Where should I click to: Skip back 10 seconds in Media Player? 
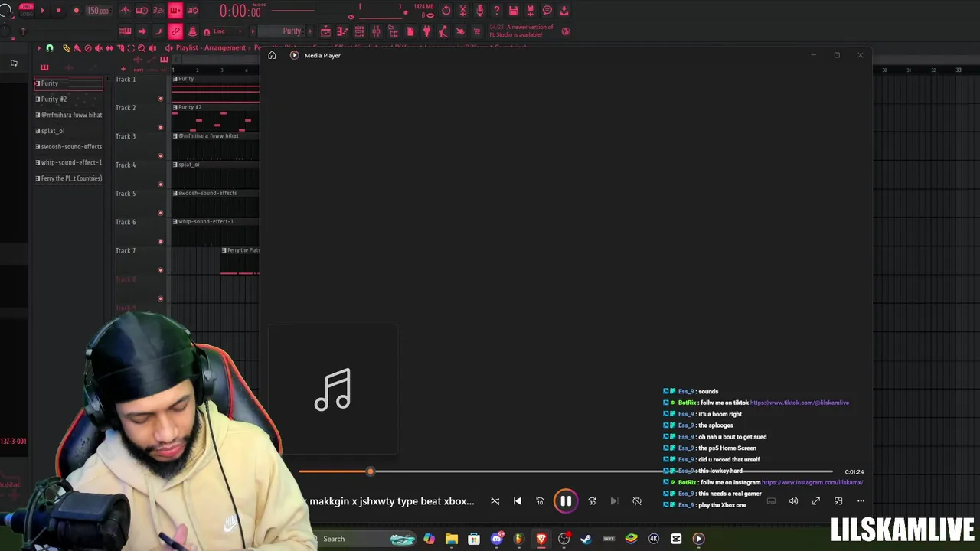click(x=540, y=501)
